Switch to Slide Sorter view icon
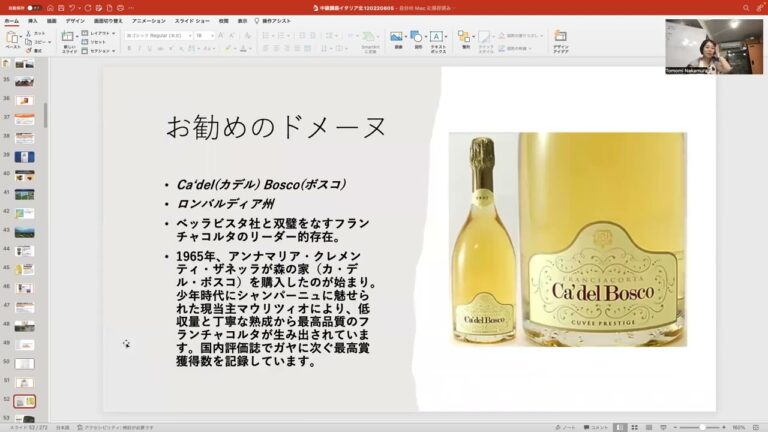 [634, 428]
